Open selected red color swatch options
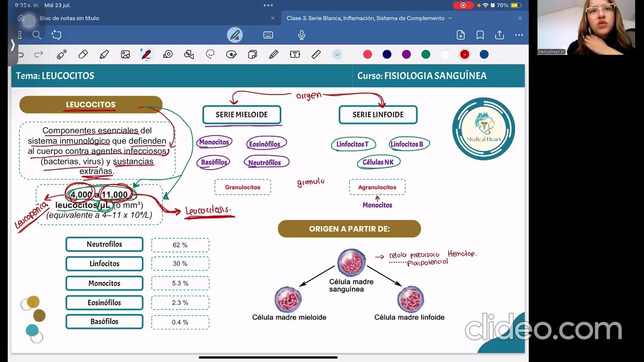 [464, 54]
